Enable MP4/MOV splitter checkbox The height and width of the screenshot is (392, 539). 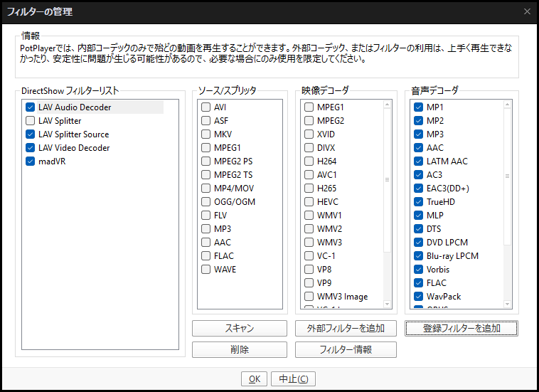point(206,189)
